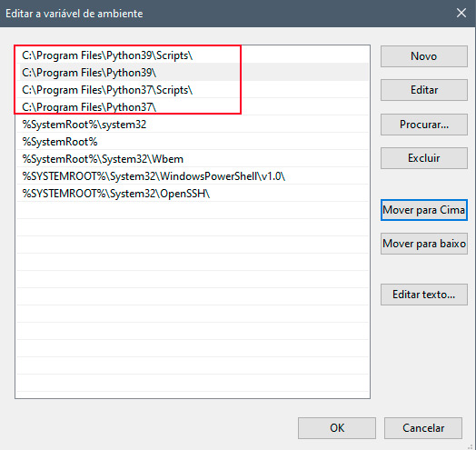This screenshot has height=450, width=476.
Task: Select C:\Program Files\Python39\Scripts\ entry
Action: 193,55
